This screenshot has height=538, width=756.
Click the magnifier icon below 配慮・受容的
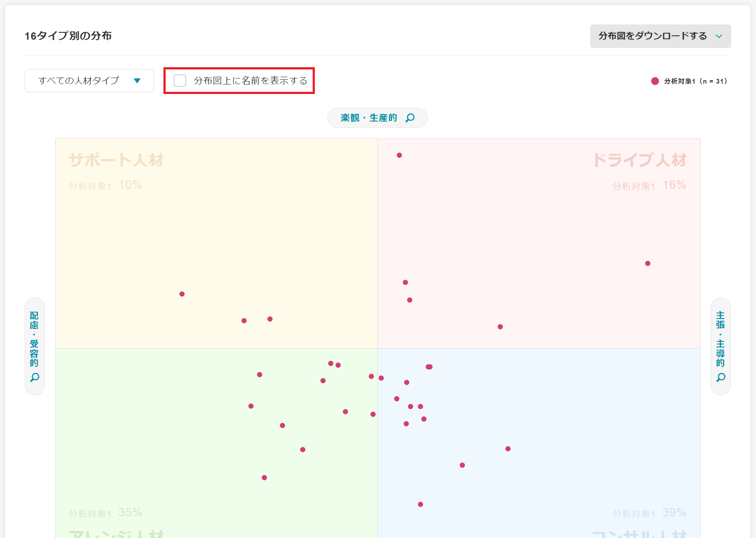(x=35, y=378)
